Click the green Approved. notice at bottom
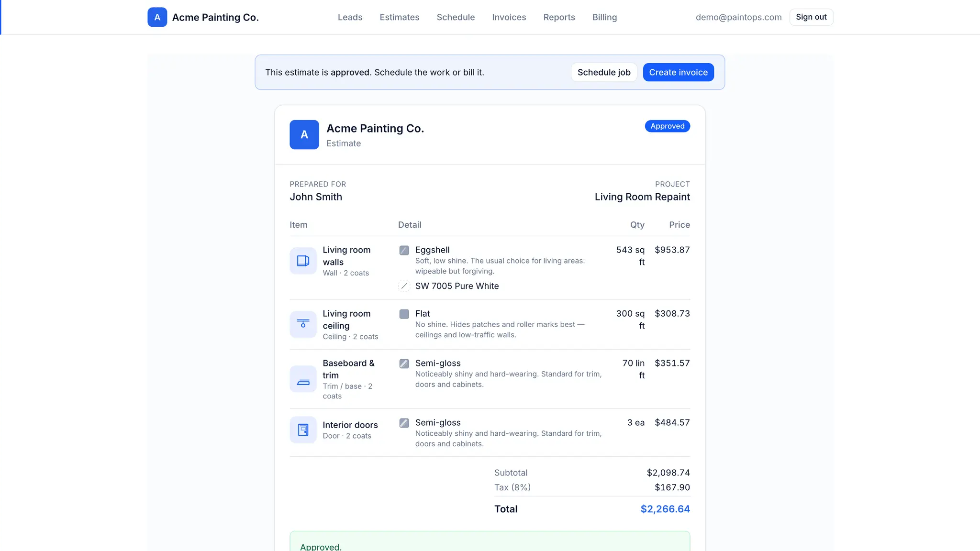The width and height of the screenshot is (980, 551). [x=490, y=541]
